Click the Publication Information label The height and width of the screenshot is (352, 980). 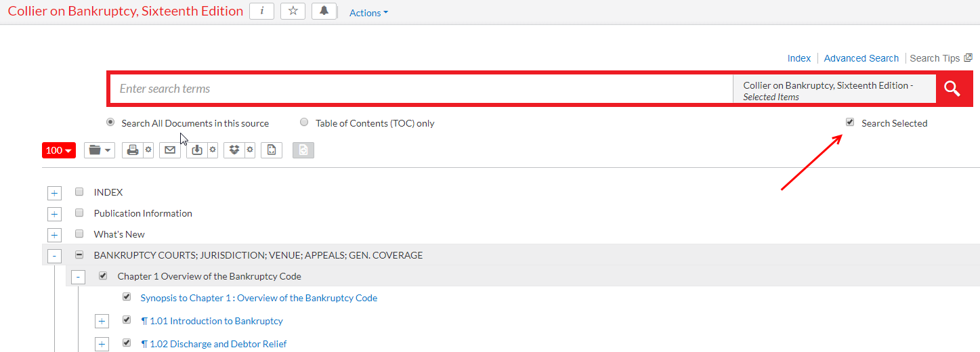[x=143, y=213]
